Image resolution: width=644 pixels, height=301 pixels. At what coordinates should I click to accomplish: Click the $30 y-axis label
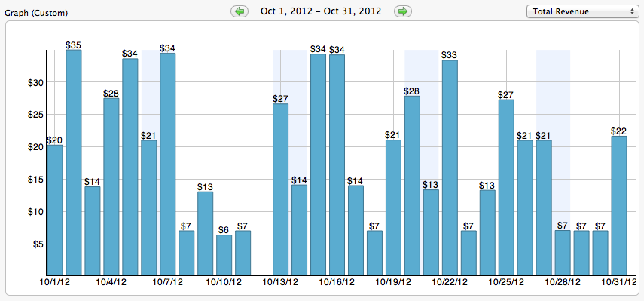pyautogui.click(x=35, y=82)
